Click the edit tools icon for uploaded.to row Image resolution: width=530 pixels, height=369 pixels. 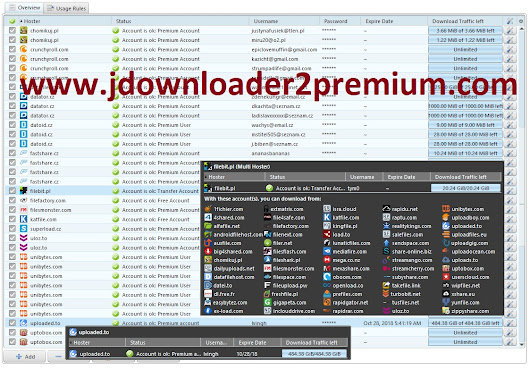[x=509, y=323]
